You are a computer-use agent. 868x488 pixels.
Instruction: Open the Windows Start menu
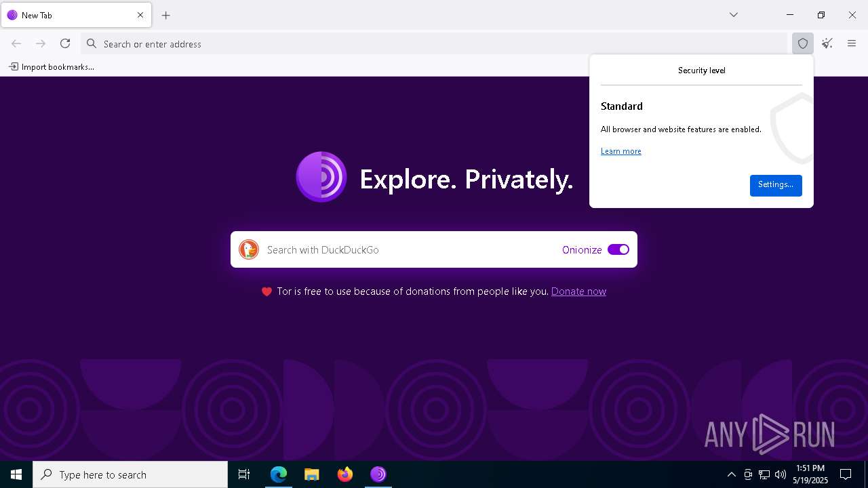pyautogui.click(x=16, y=474)
